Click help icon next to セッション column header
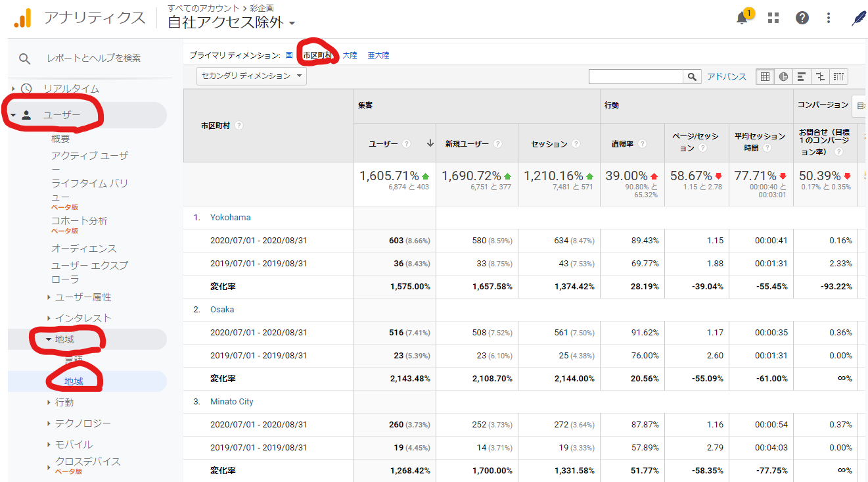The image size is (868, 482). (576, 144)
